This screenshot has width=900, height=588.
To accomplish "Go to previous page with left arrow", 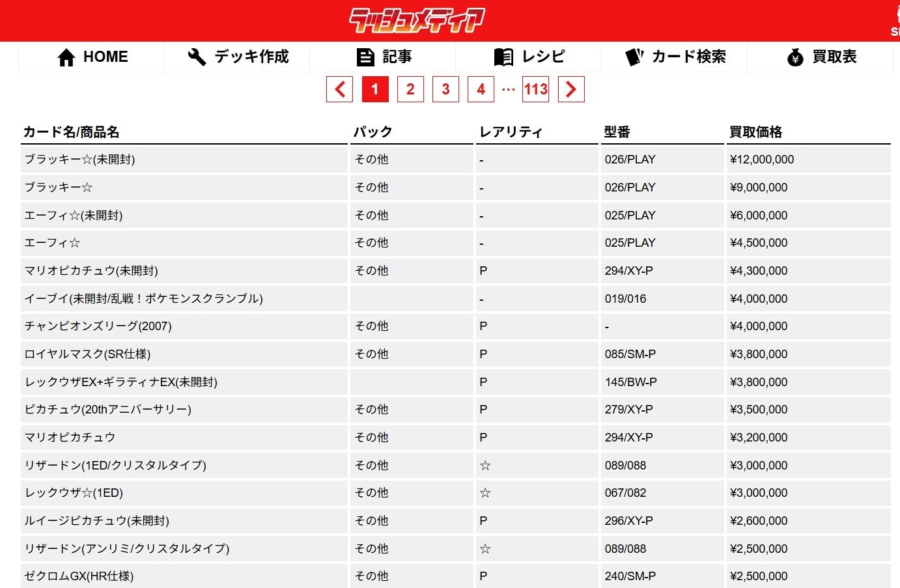I will pos(339,89).
